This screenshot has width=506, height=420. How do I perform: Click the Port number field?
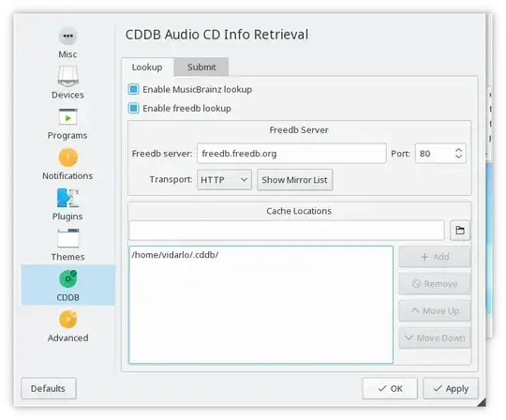point(434,154)
